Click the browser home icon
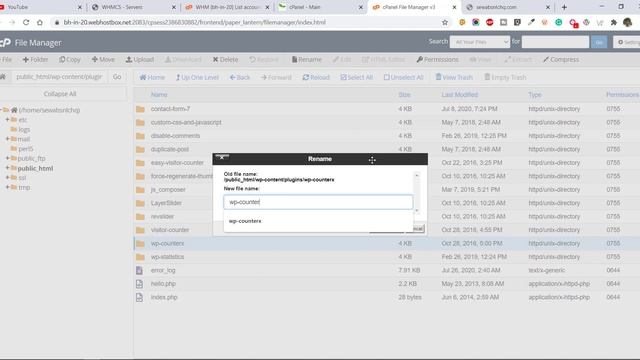 [40, 22]
